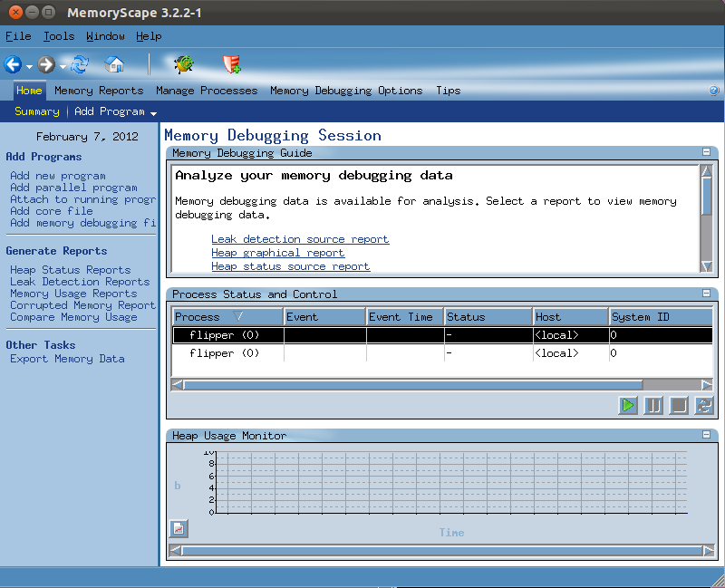725x588 pixels.
Task: Click the process status refresh icon
Action: 704,405
